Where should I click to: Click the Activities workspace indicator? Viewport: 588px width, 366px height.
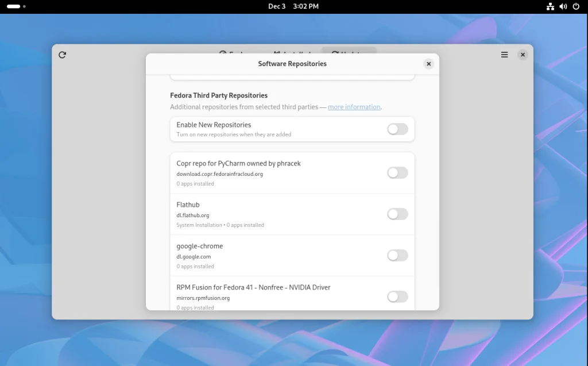16,6
